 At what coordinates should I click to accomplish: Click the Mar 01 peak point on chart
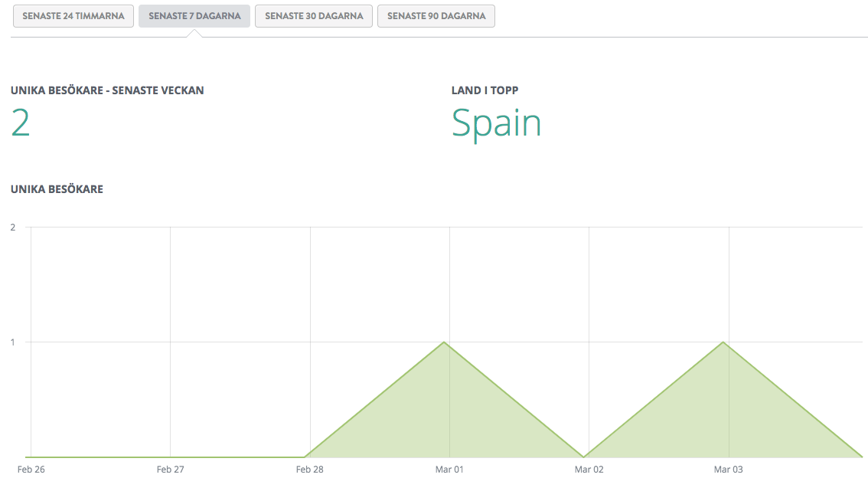tap(444, 342)
